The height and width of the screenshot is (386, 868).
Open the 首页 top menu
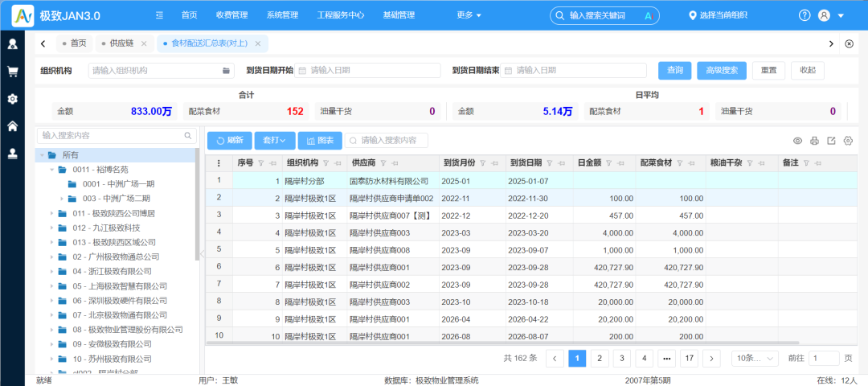pyautogui.click(x=190, y=15)
